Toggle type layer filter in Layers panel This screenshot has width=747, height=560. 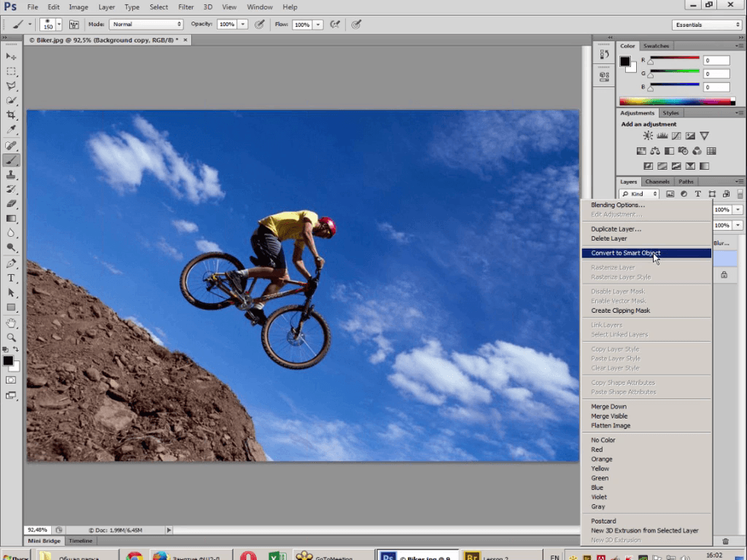[x=697, y=194]
